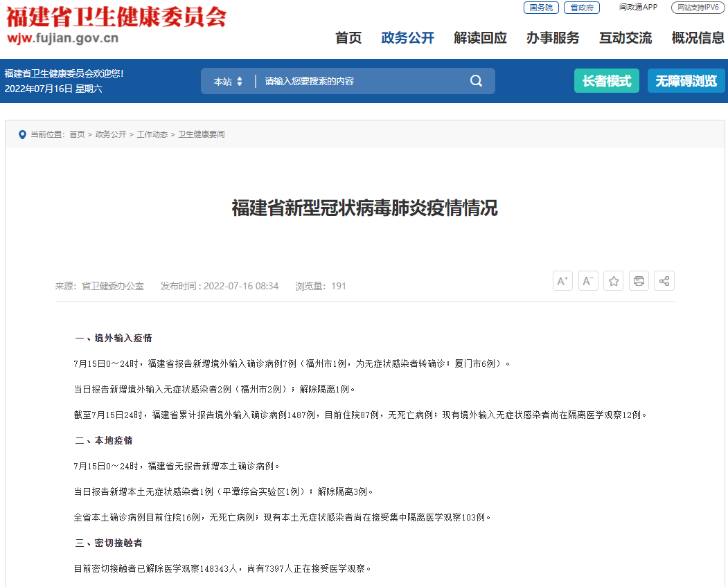This screenshot has height=587, width=728.
Task: Click the location pin in the breadcrumb bar
Action: coord(22,134)
